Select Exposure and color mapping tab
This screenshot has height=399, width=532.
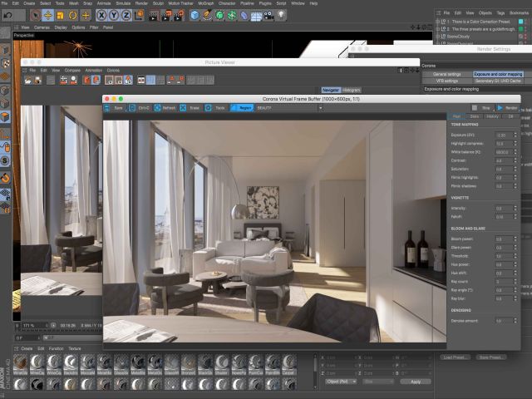coord(498,74)
